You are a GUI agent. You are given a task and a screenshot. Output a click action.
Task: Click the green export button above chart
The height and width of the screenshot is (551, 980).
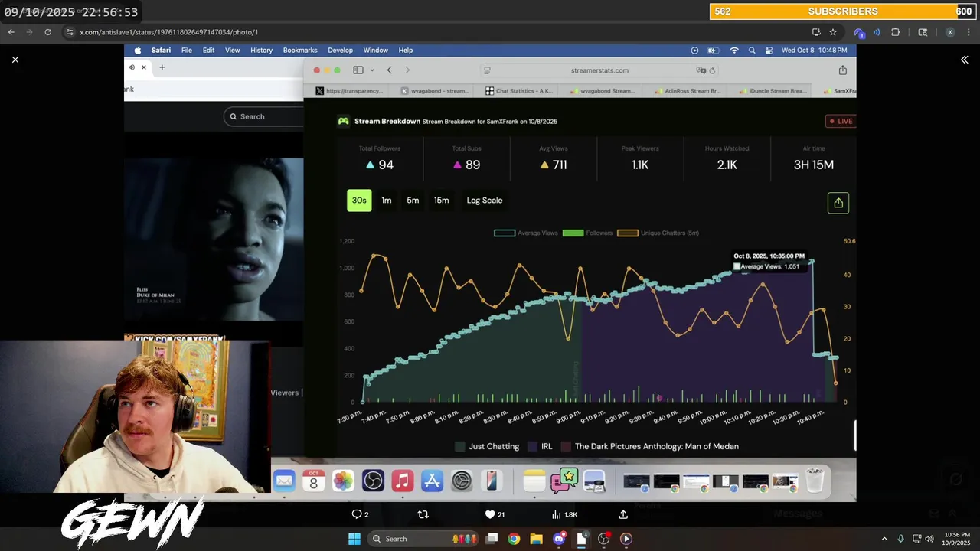[x=838, y=203]
